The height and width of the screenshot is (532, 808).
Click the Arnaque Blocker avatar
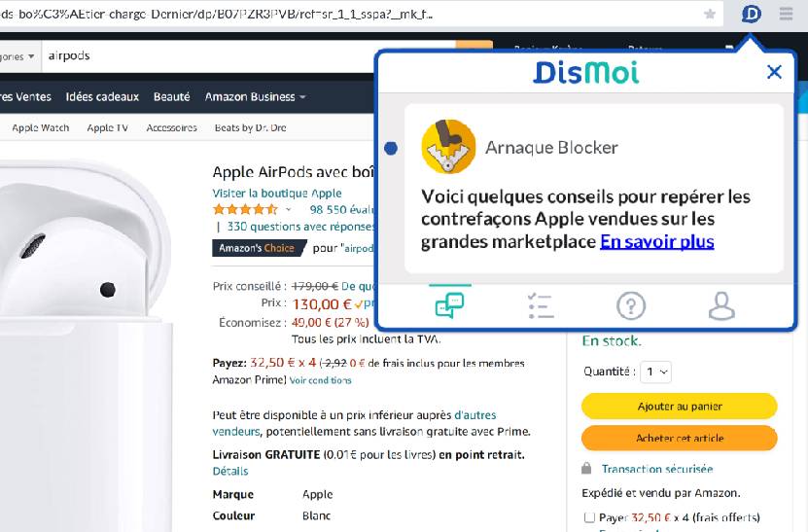point(448,147)
